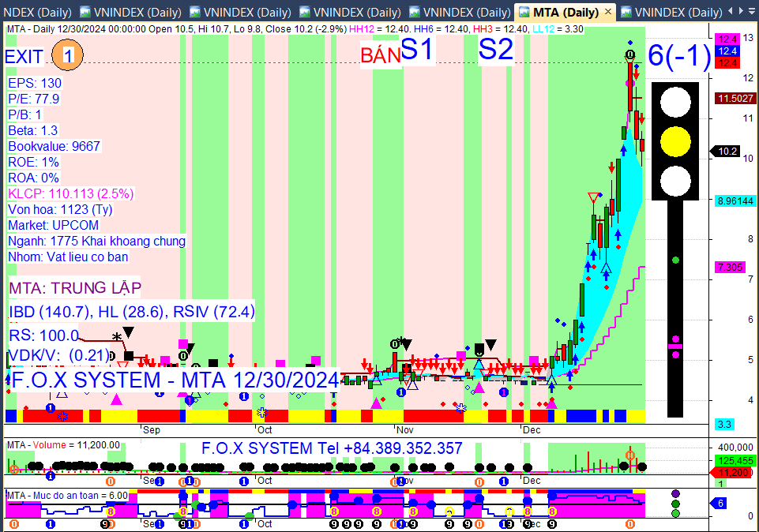Viewport: 759px width, 532px height.
Task: Click the MTA - Volume = 11,200.00 title
Action: click(x=63, y=445)
